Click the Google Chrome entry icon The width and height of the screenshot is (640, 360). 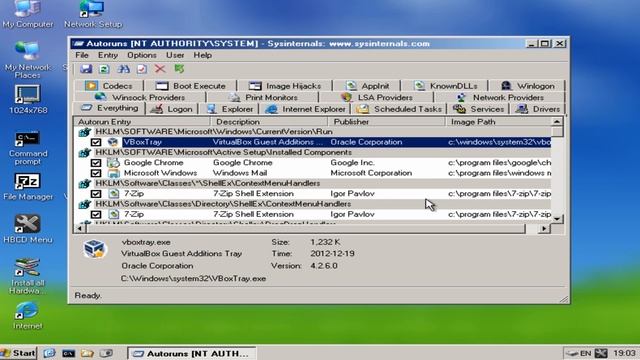(x=113, y=162)
